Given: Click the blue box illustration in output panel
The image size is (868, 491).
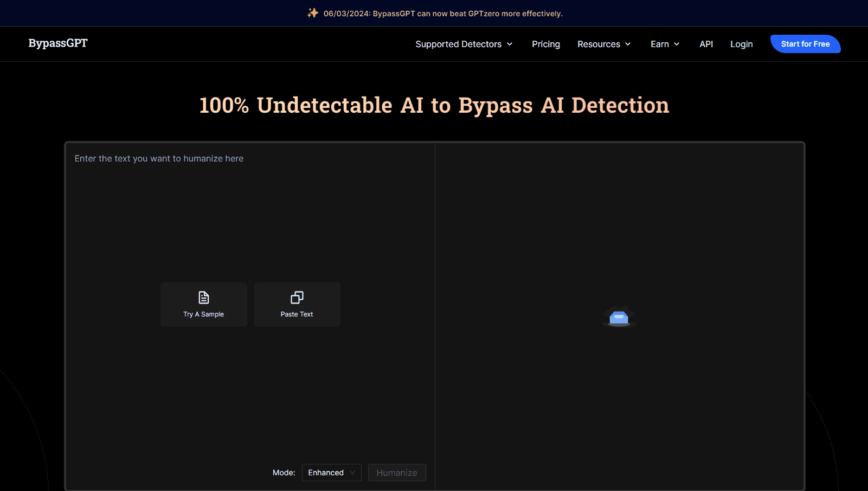Looking at the screenshot, I should pos(619,318).
